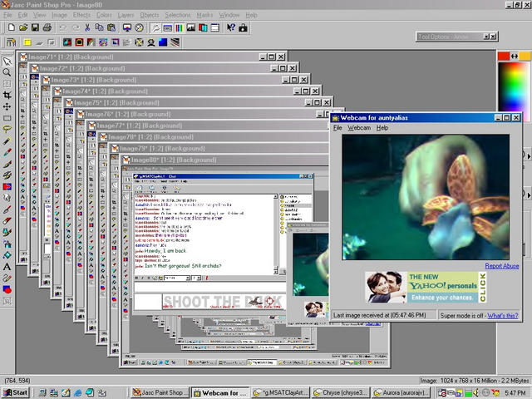
Task: Click the orange background color swatch
Action: (525, 57)
